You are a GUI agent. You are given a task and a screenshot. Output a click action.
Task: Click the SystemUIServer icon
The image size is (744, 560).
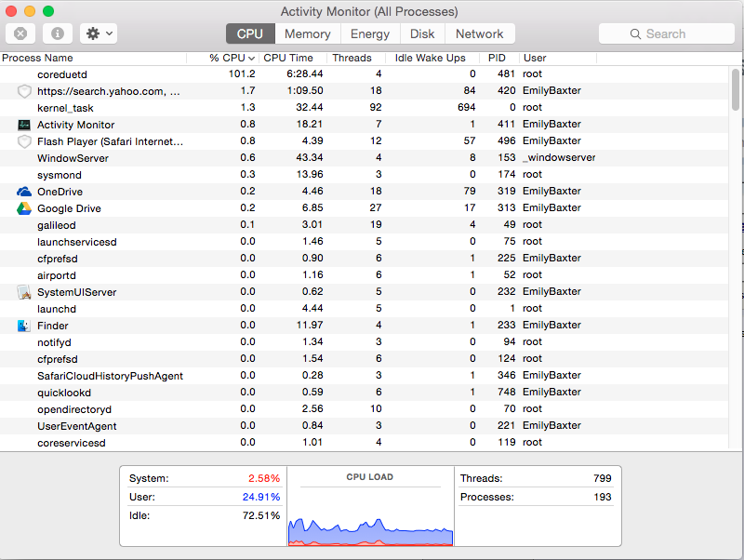tap(24, 292)
